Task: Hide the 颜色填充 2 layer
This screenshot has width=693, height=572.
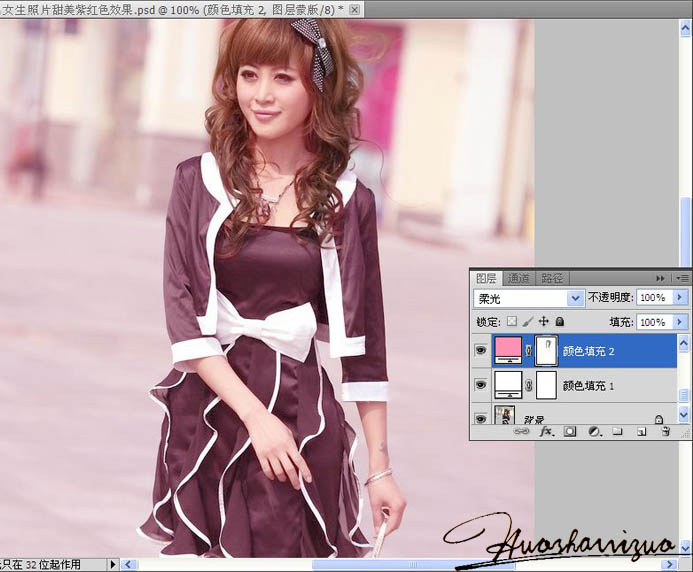Action: [x=481, y=350]
